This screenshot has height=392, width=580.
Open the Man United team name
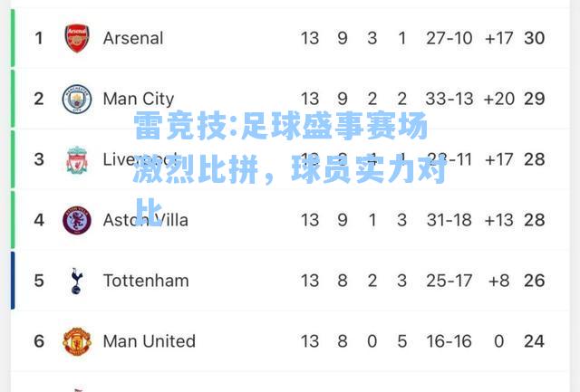coord(149,341)
